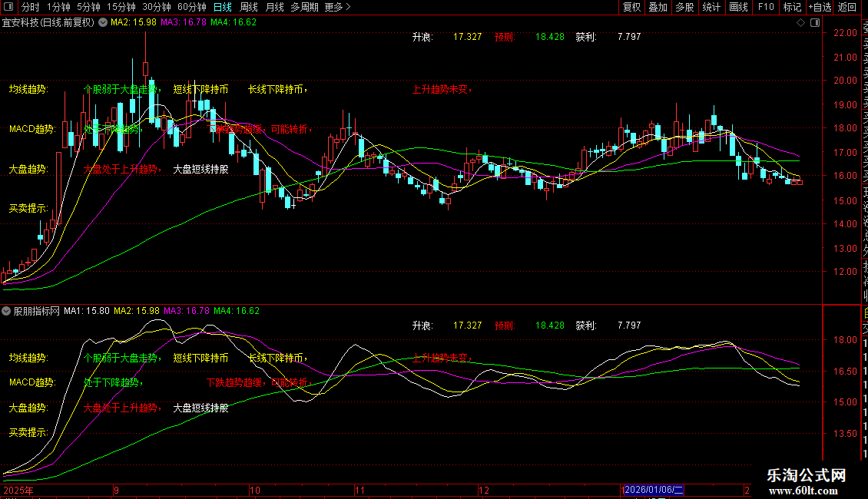Viewport: 868px width, 499px height.
Task: Click the 返回 back button
Action: (x=847, y=7)
